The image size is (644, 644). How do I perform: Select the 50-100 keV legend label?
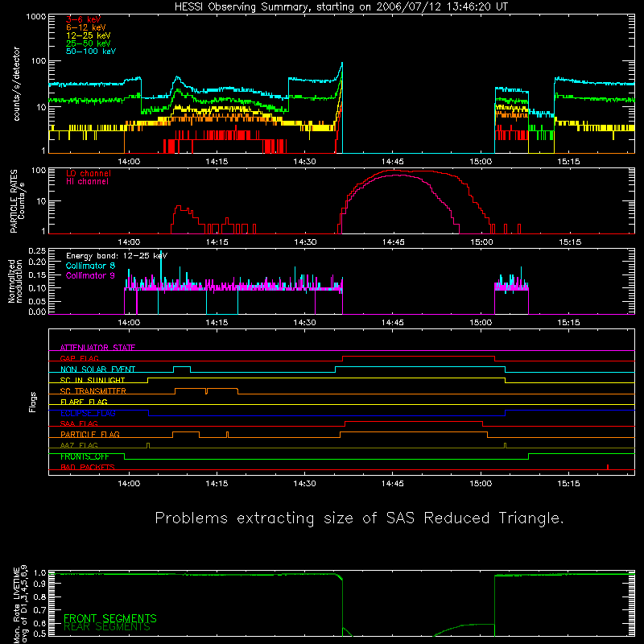pos(91,52)
